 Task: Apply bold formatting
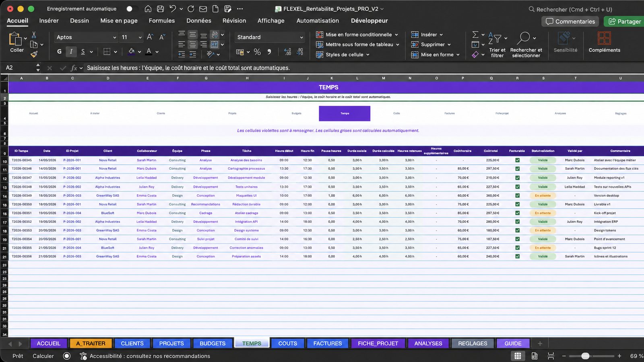(59, 51)
